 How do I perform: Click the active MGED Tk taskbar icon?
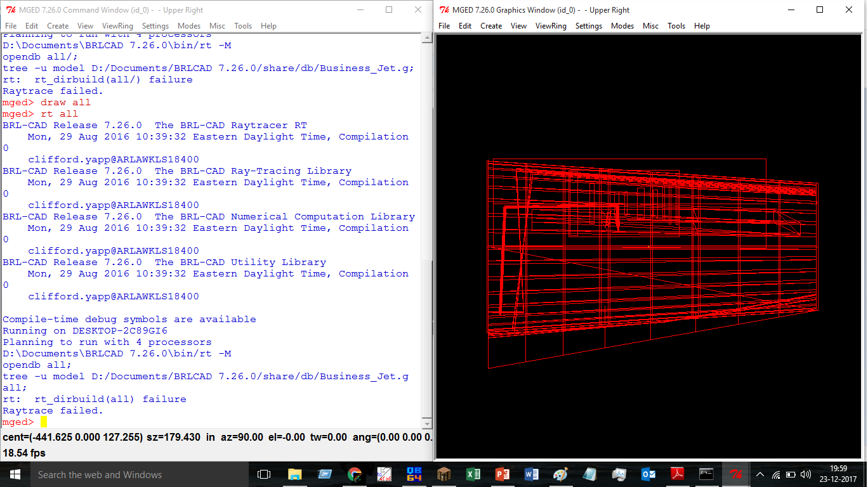pyautogui.click(x=736, y=474)
